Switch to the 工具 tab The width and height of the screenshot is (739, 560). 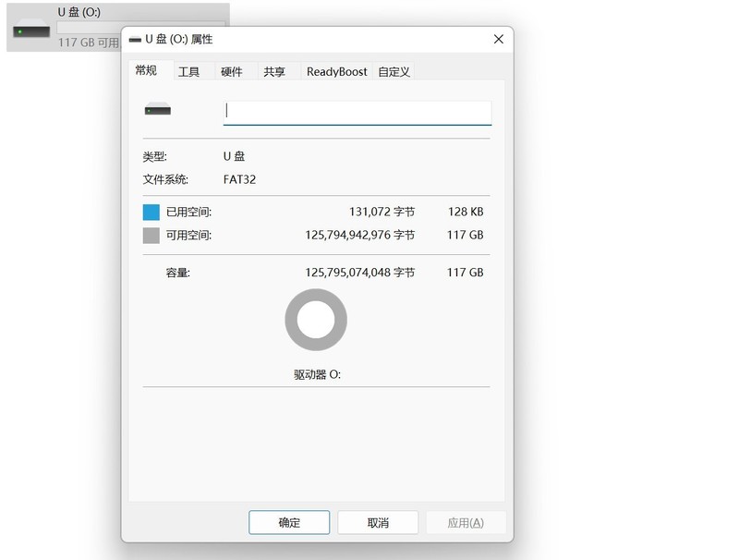tap(191, 71)
